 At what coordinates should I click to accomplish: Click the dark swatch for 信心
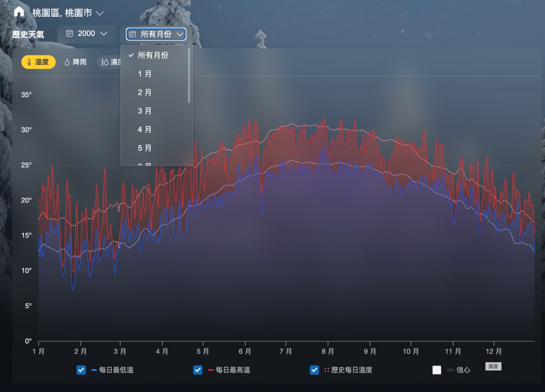click(451, 370)
